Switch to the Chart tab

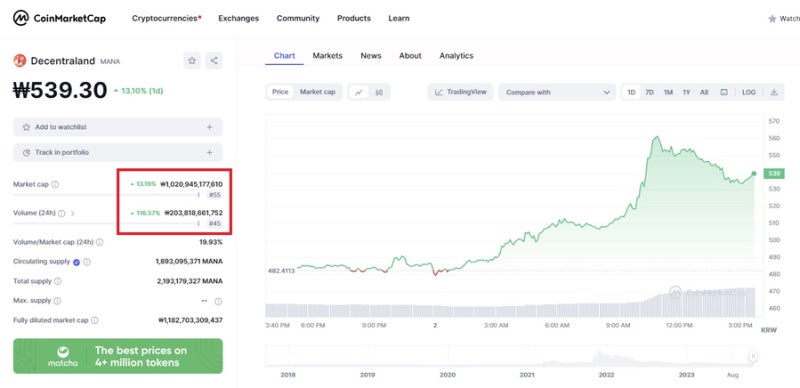coord(284,56)
